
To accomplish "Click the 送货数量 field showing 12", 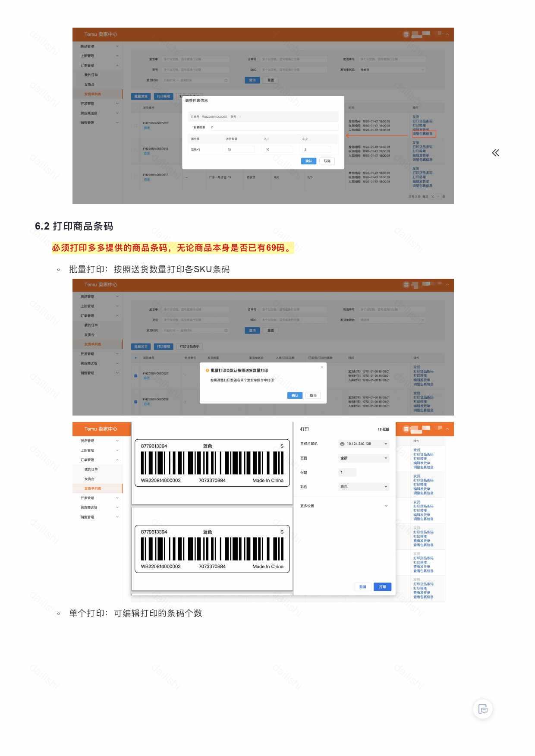I will click(240, 149).
